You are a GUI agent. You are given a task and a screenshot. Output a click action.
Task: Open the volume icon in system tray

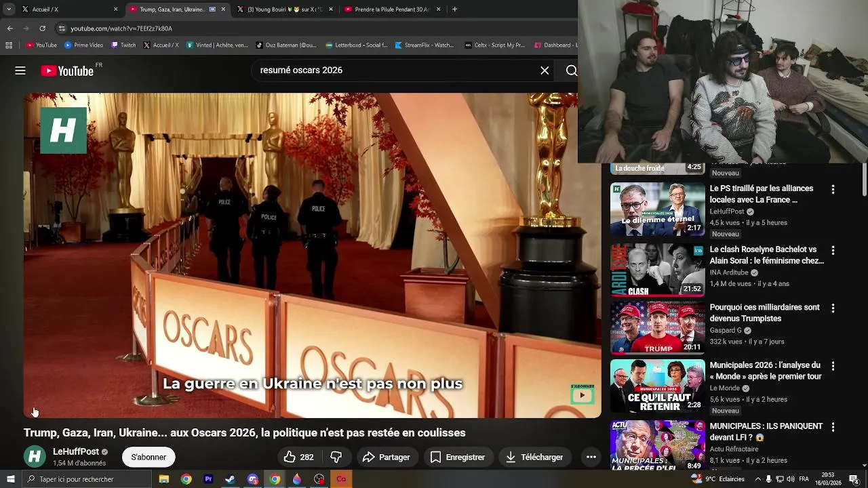(791, 479)
